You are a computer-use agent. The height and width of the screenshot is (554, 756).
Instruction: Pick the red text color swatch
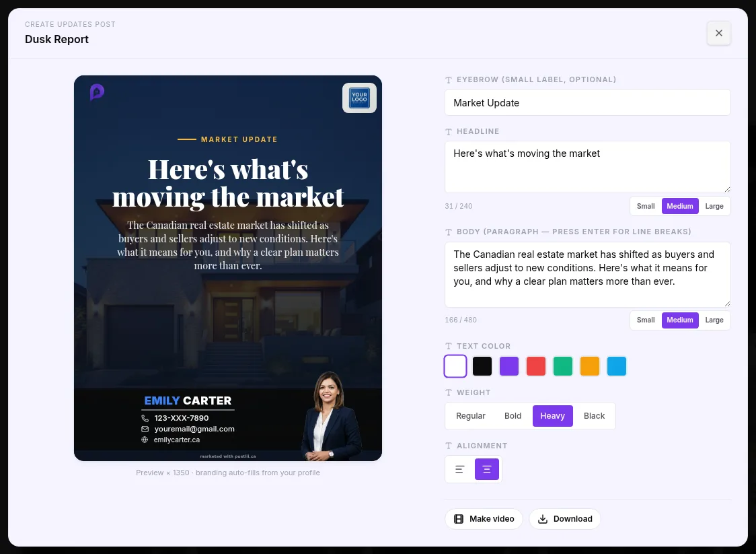535,366
